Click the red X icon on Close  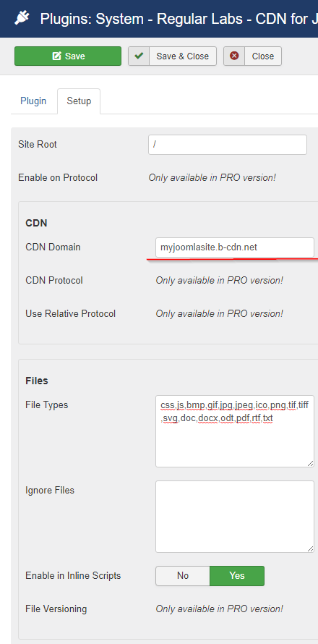tap(234, 56)
